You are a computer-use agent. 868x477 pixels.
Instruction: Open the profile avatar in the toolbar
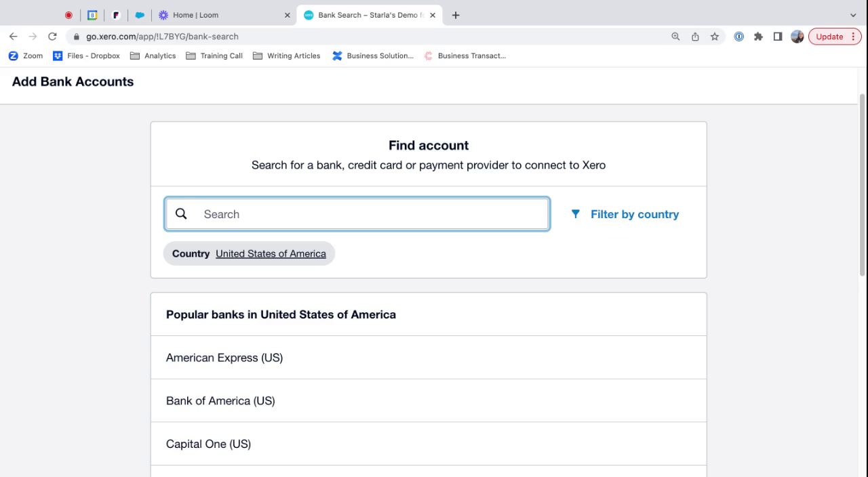(797, 37)
